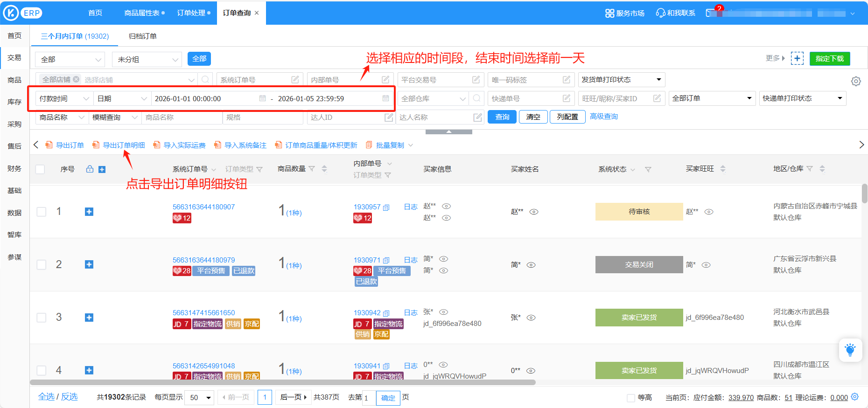868x408 pixels.
Task: Copy internal order number 1930957
Action: [x=386, y=207]
